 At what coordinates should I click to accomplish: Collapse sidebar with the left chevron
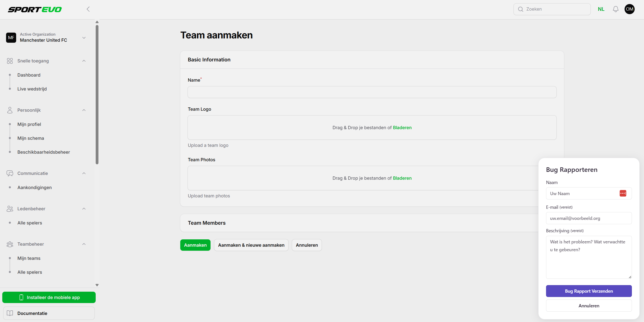click(x=88, y=9)
